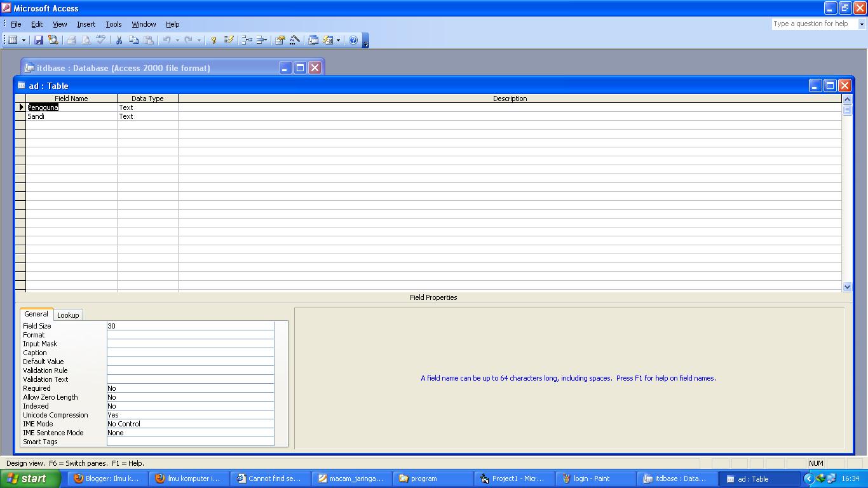868x488 pixels.
Task: Click the Unicode Compression value
Action: point(191,415)
